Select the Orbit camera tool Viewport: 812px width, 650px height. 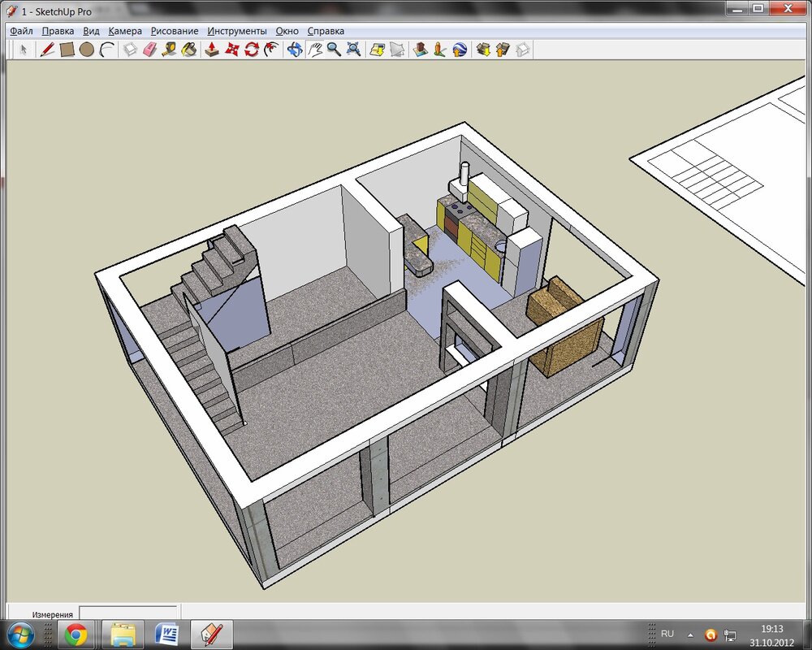(x=294, y=50)
